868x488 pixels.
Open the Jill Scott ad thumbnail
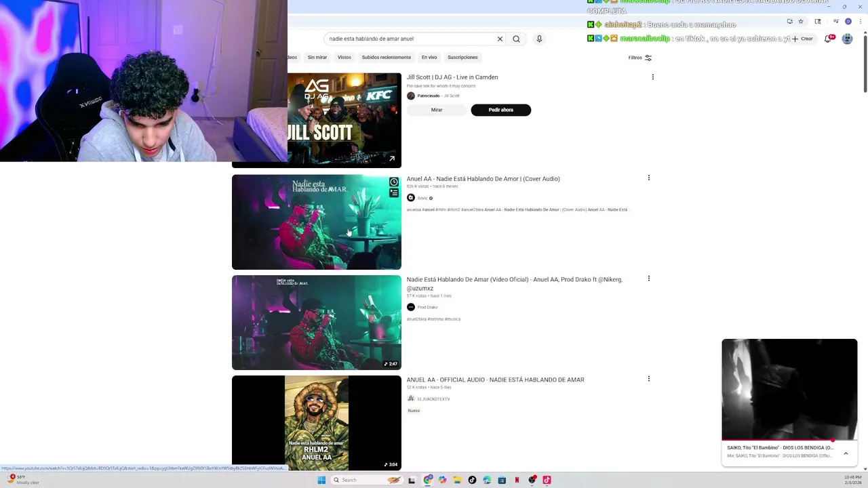click(x=344, y=120)
